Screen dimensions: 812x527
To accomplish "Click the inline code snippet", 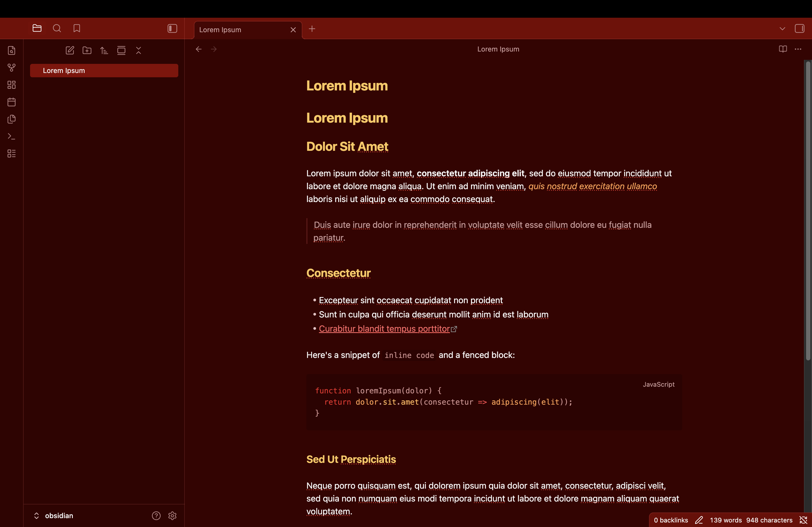I will pos(409,355).
